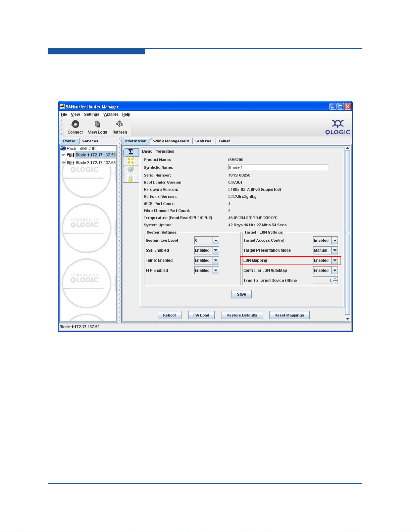Switch to the Router tab

pyautogui.click(x=69, y=141)
